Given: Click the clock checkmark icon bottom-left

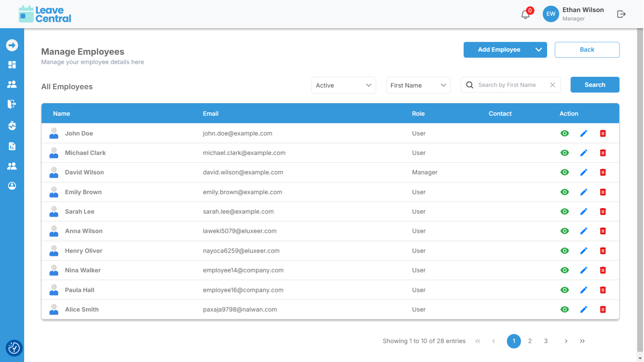Looking at the screenshot, I should click(14, 348).
